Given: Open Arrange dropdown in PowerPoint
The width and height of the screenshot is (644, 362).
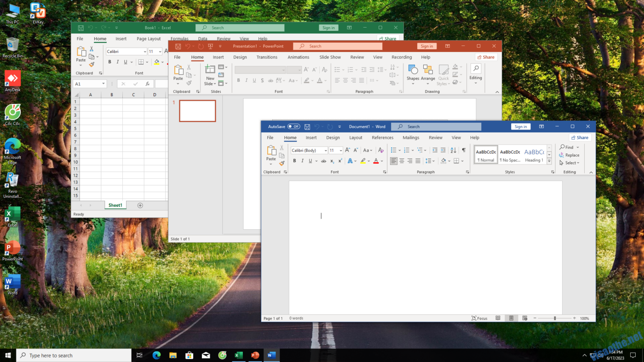Looking at the screenshot, I should point(428,75).
